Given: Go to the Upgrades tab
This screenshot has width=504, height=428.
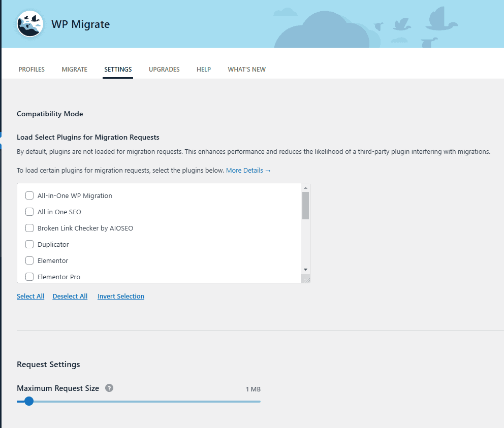Looking at the screenshot, I should click(x=164, y=70).
